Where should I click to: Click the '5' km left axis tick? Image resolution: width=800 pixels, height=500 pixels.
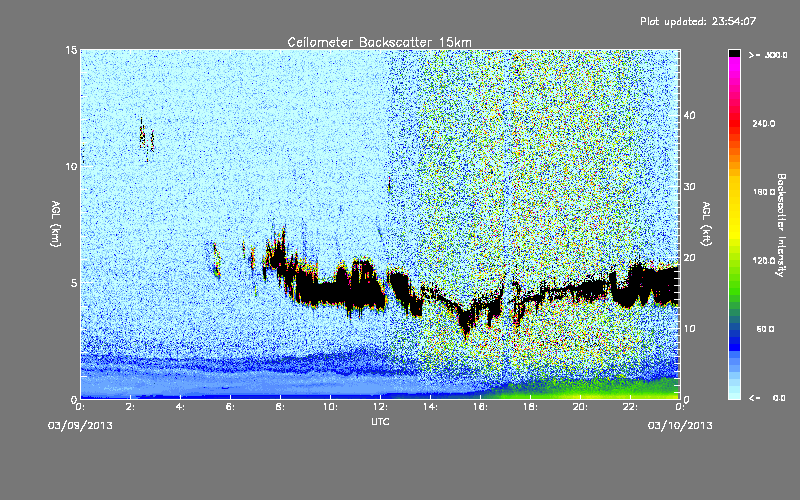[74, 283]
